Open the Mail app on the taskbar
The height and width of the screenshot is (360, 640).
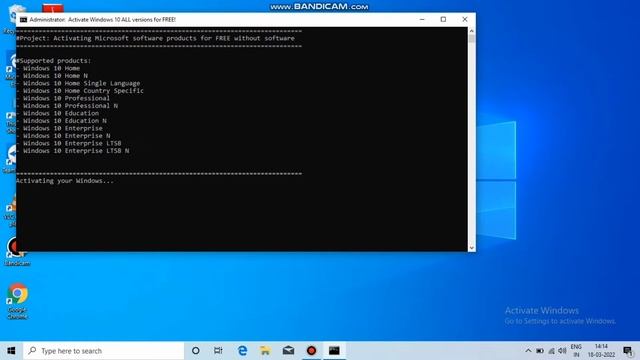(x=288, y=351)
